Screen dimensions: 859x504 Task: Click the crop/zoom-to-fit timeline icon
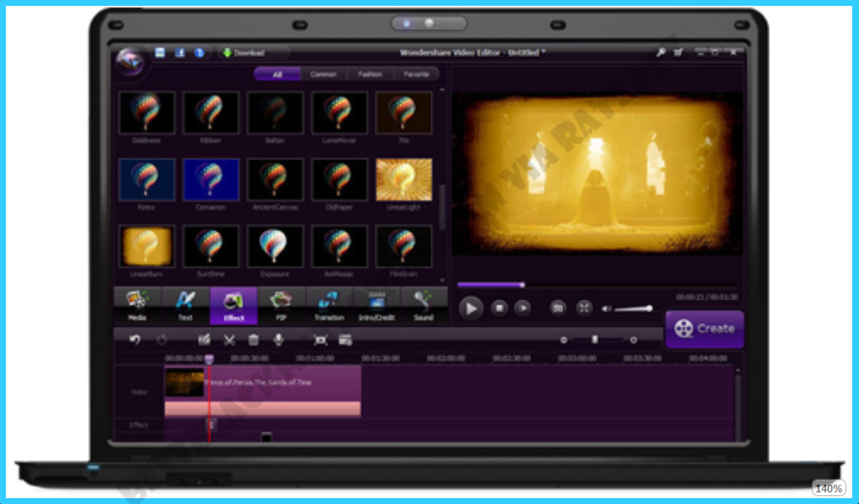[x=320, y=341]
